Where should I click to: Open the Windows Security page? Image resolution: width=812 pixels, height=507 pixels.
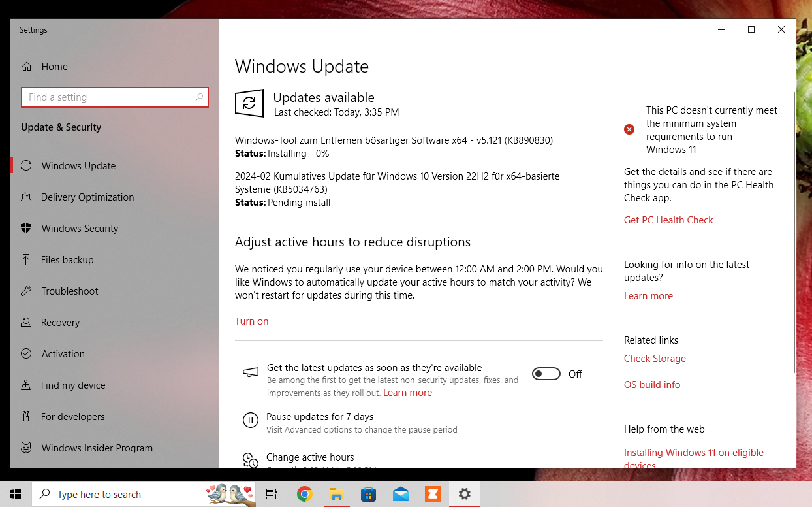115,229
